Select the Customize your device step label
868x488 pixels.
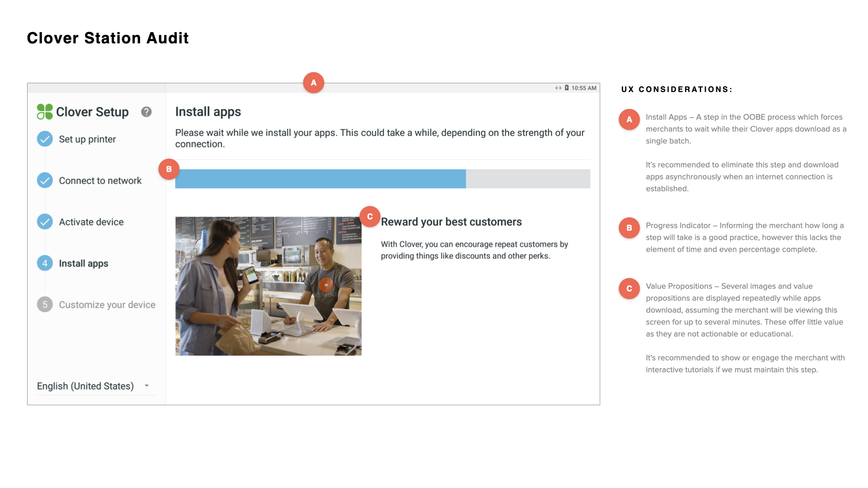coord(107,305)
